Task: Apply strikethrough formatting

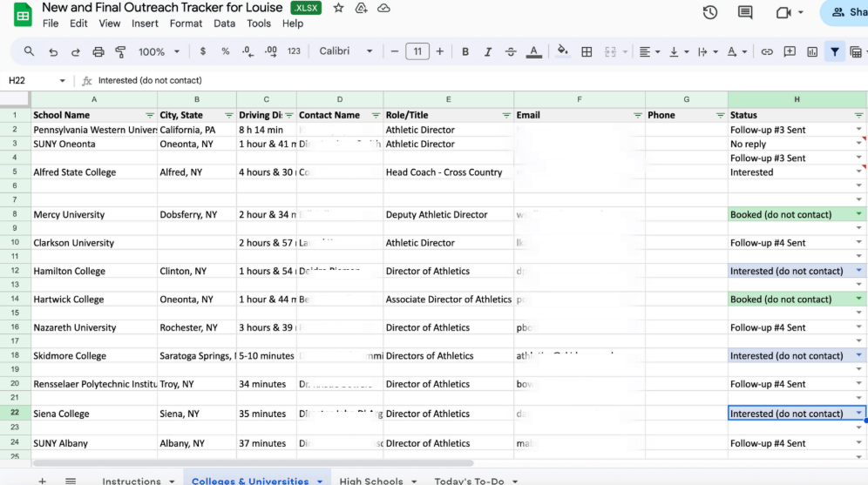Action: pos(511,51)
